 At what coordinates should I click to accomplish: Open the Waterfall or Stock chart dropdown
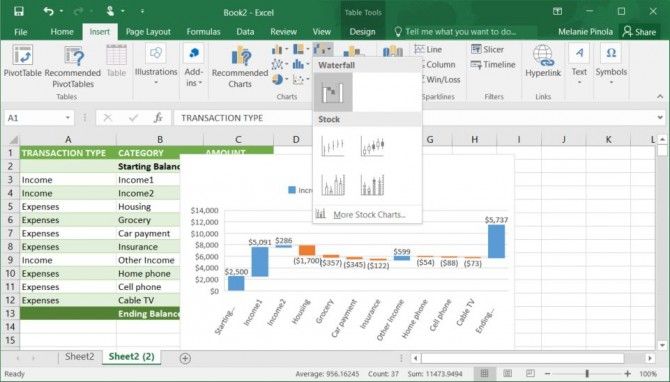323,50
